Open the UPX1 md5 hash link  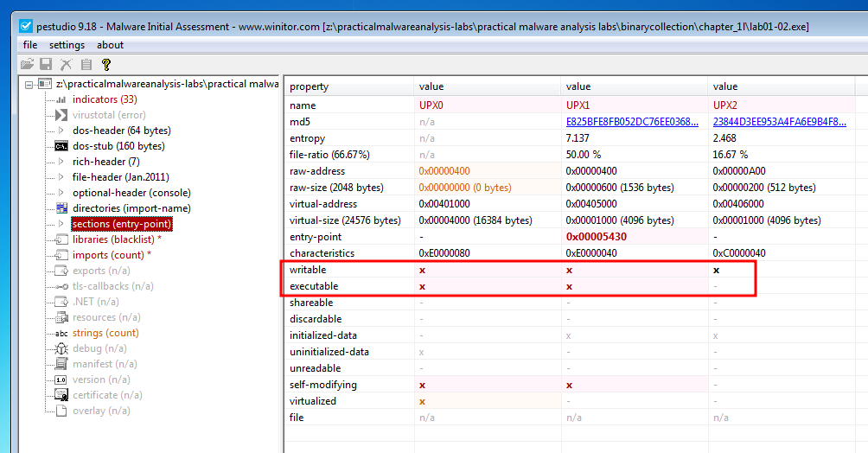click(x=632, y=122)
